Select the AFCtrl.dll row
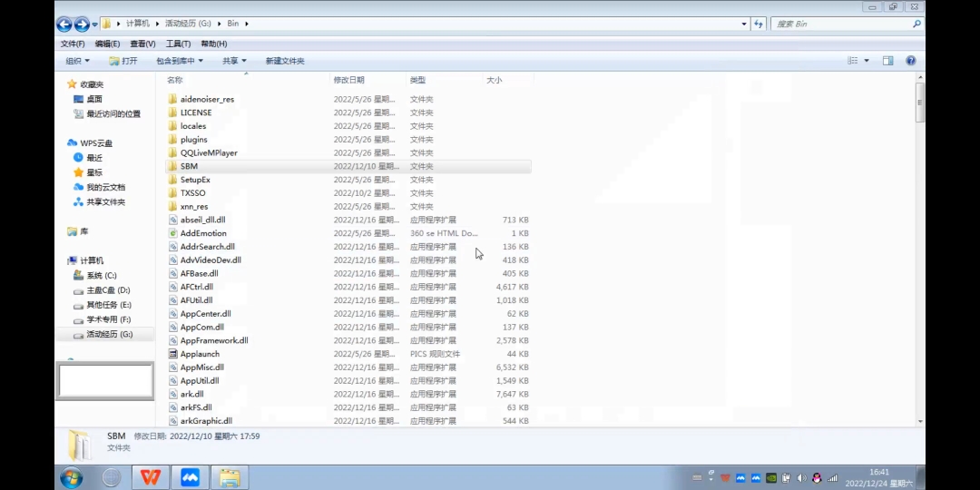The width and height of the screenshot is (980, 490). click(348, 287)
